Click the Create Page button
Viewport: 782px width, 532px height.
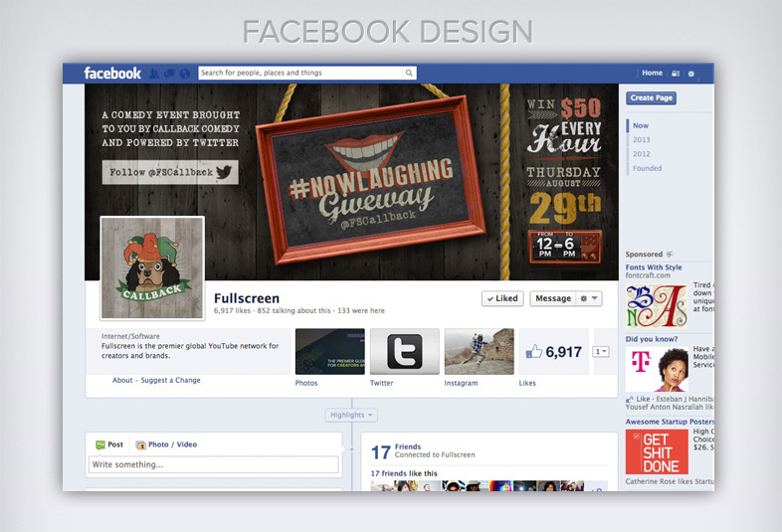coord(652,97)
